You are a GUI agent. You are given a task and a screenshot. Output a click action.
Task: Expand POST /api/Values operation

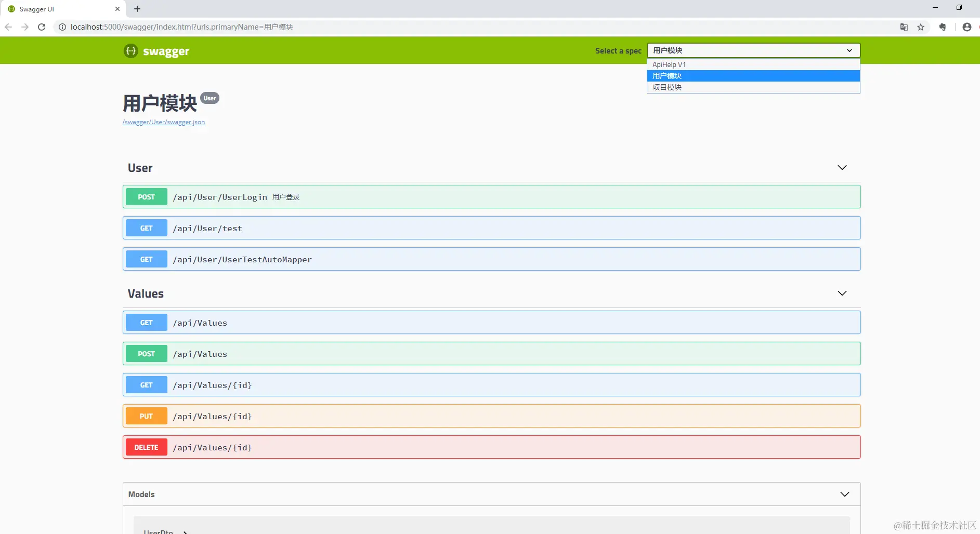click(492, 354)
